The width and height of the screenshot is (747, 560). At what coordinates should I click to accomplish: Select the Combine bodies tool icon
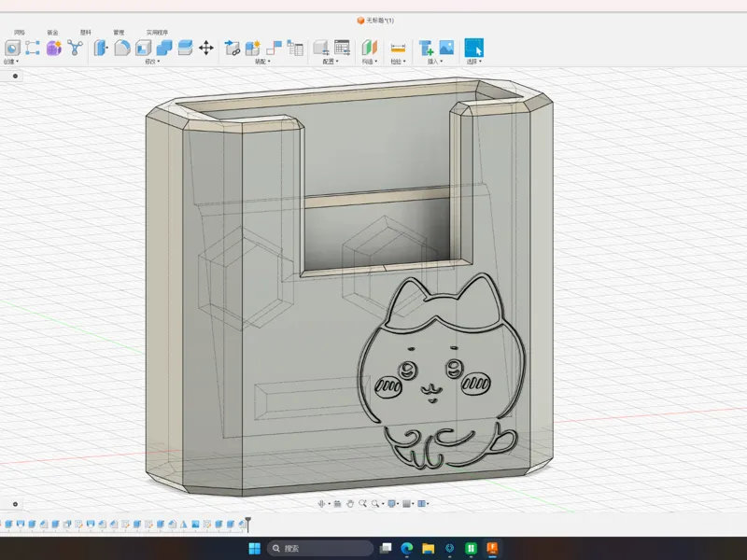(164, 48)
